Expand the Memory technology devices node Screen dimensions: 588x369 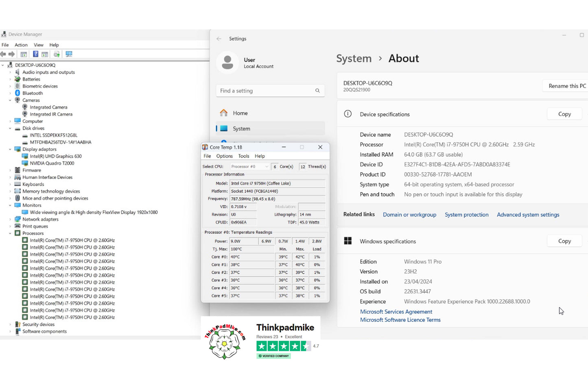tap(10, 191)
